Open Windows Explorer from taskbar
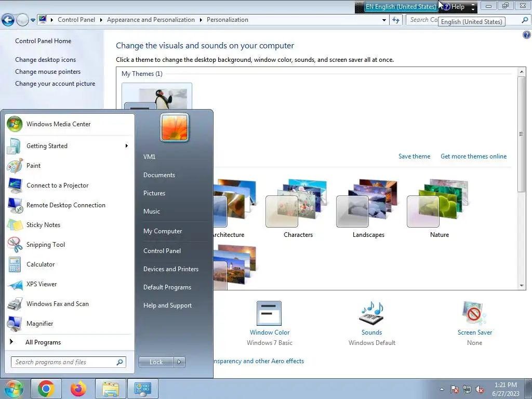The image size is (532, 399). (110, 389)
